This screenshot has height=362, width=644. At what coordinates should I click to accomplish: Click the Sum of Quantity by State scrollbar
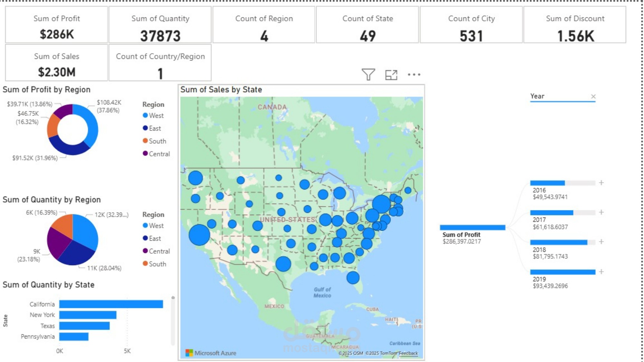point(173,320)
